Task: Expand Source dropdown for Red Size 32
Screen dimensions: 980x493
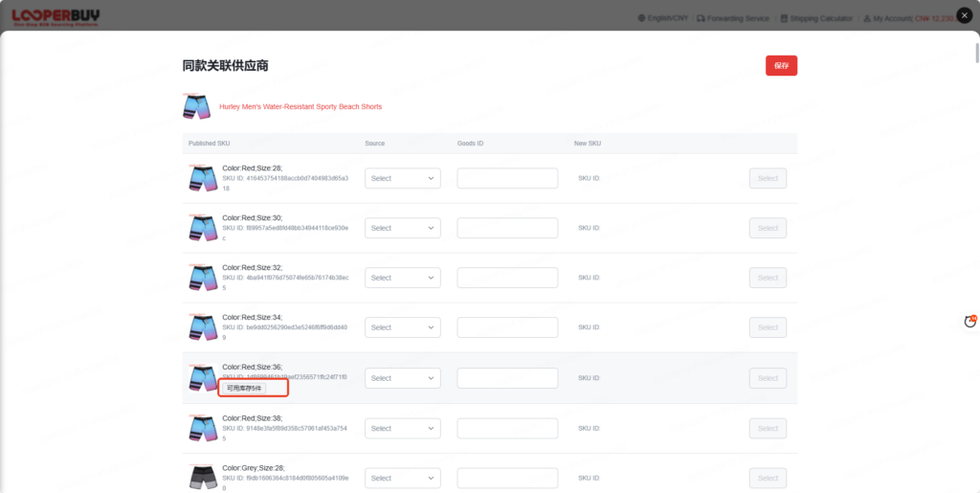Action: [x=402, y=278]
